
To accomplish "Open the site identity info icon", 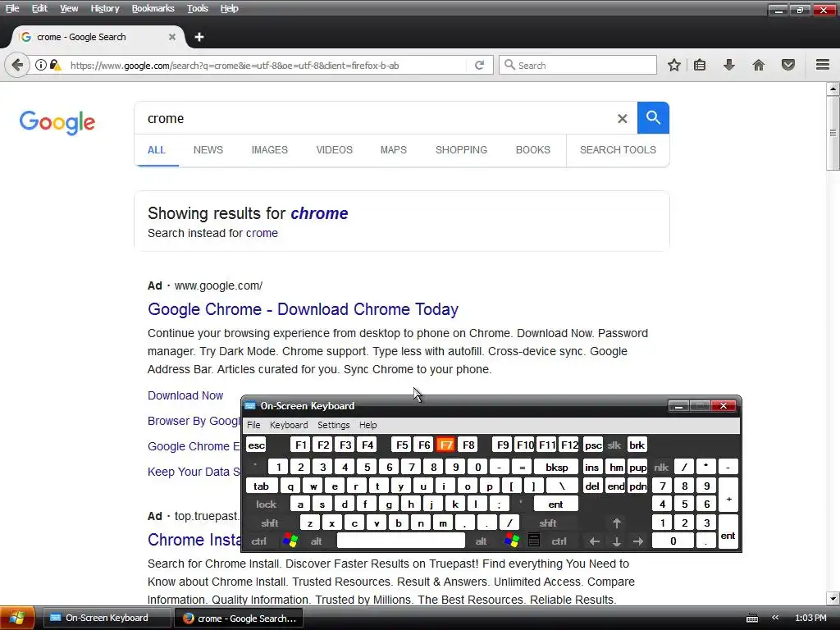I will 41,66.
